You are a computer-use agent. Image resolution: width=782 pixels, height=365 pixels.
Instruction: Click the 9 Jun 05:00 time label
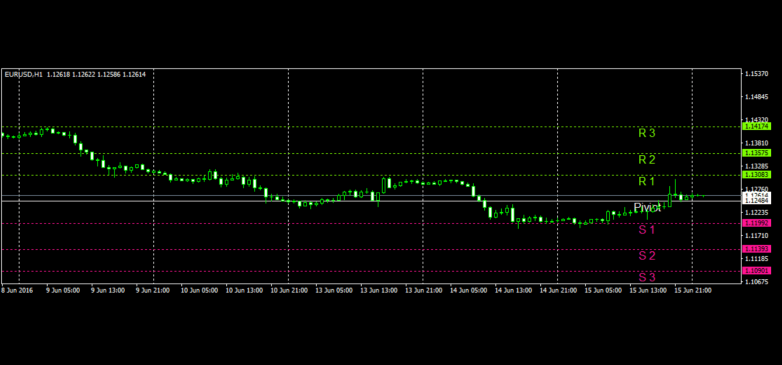coord(63,290)
